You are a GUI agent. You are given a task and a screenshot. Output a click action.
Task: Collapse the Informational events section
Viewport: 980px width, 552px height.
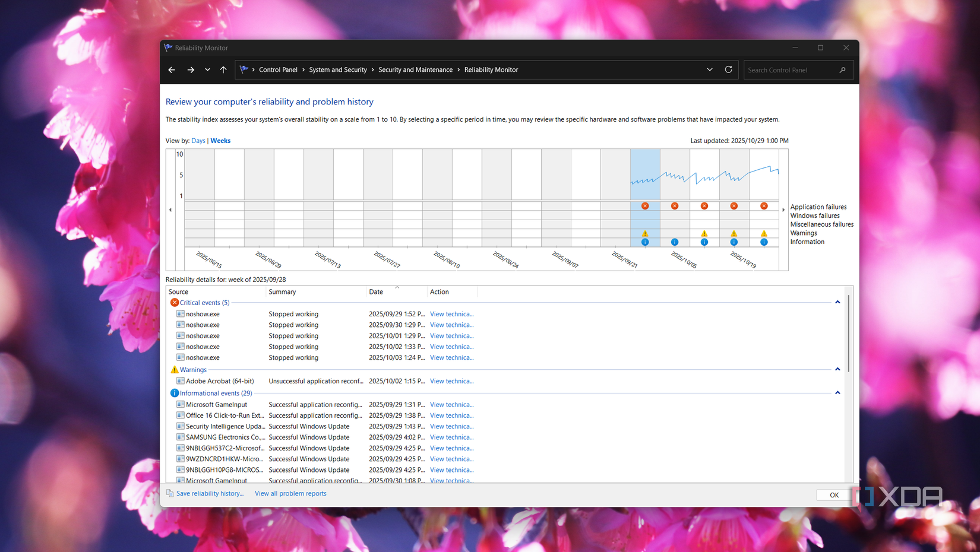(837, 392)
